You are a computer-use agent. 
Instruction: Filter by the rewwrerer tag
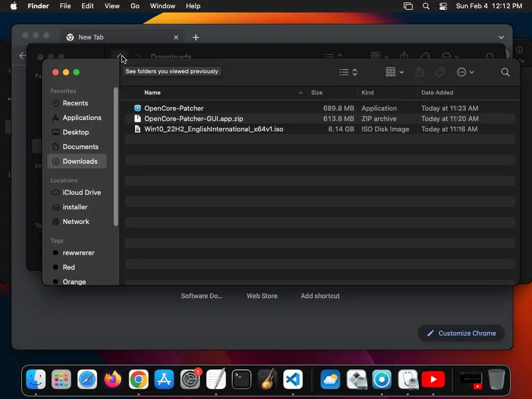click(x=78, y=253)
